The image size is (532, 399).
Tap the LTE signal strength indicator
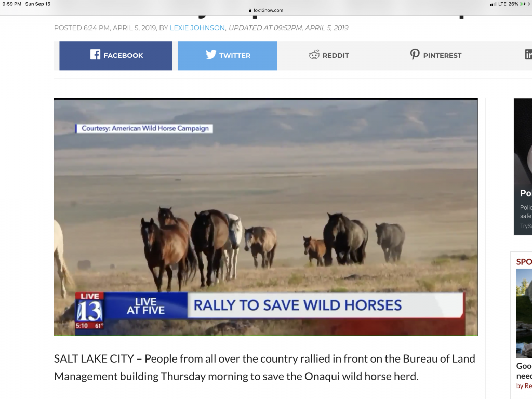pyautogui.click(x=493, y=4)
